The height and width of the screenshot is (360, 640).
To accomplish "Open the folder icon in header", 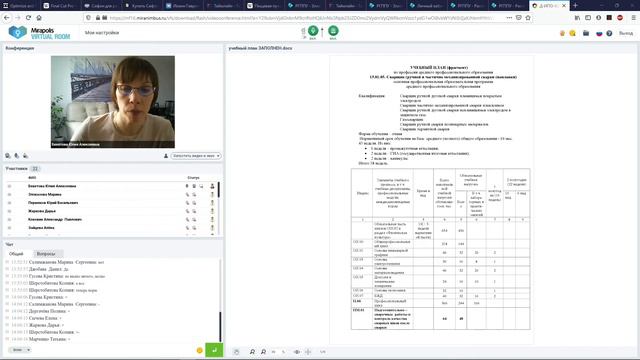I will tap(586, 33).
